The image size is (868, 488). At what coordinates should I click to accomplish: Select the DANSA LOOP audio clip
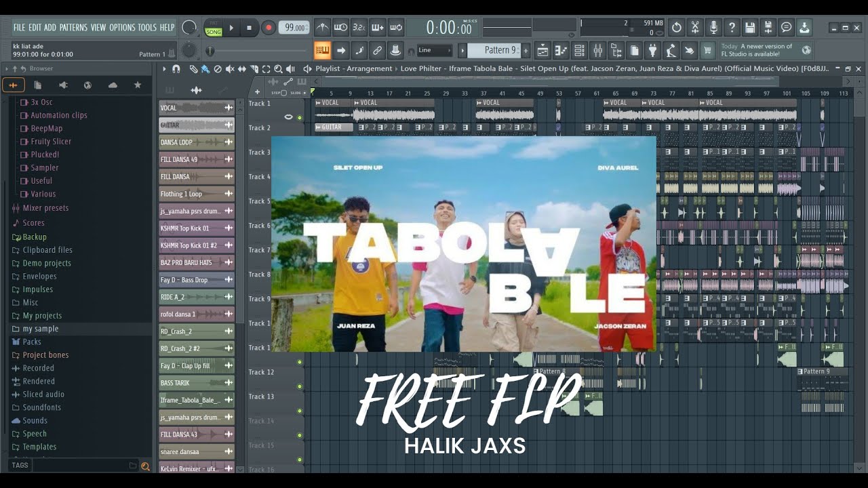point(197,142)
